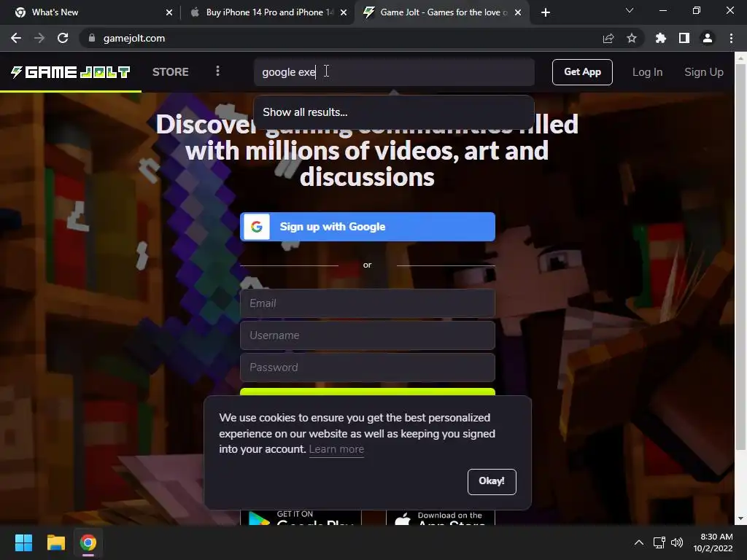Viewport: 747px width, 560px height.
Task: Go forward in browser history
Action: point(39,38)
